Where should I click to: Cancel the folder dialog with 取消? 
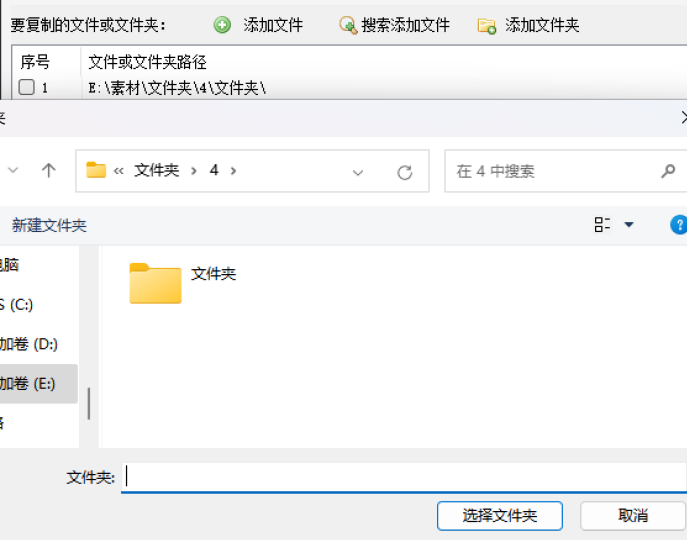pyautogui.click(x=633, y=516)
